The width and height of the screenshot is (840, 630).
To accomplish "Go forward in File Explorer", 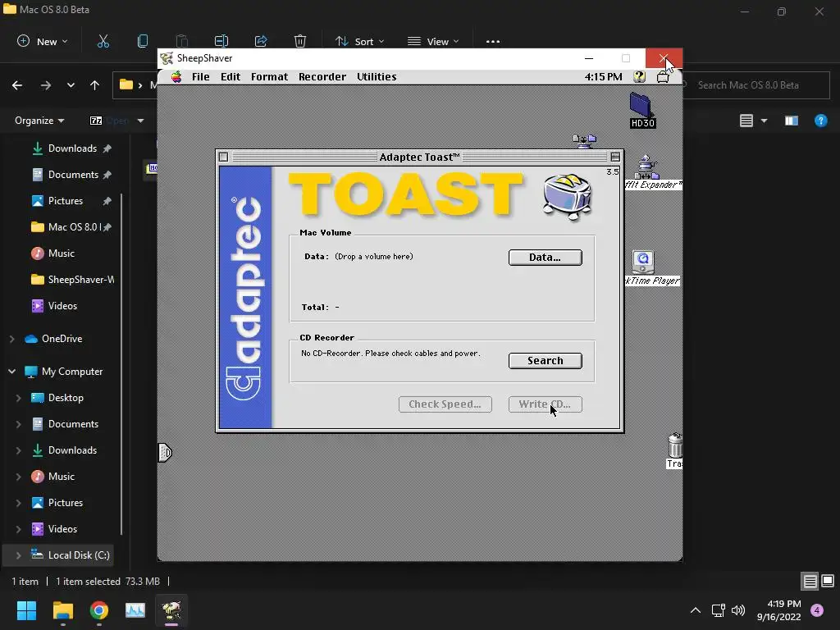I will click(46, 85).
